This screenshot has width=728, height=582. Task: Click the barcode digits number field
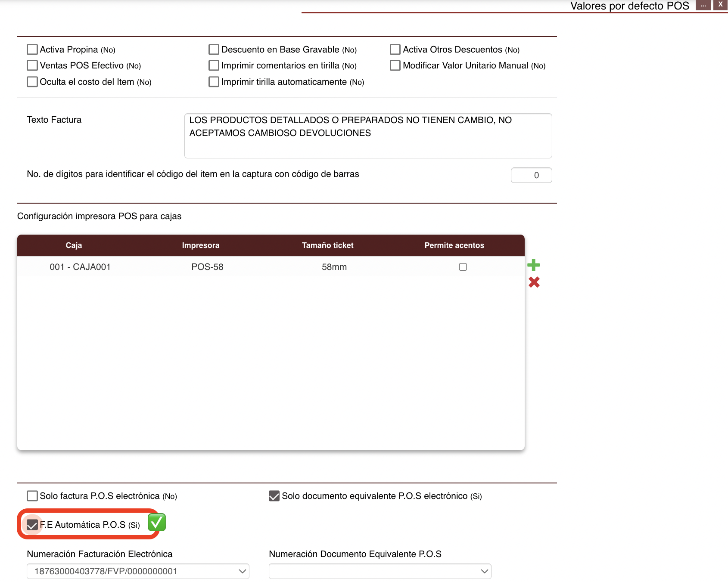click(x=531, y=175)
